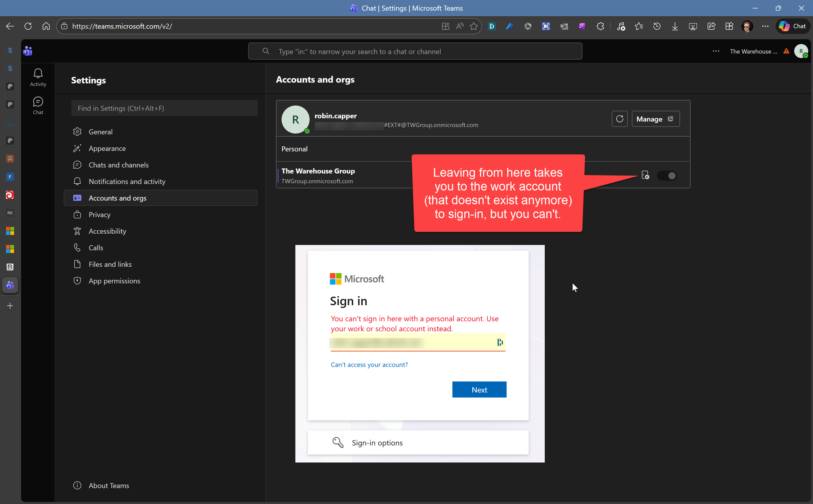Open the Copilot Chat button in browser toolbar
Screen dimensions: 813x504
pos(792,26)
